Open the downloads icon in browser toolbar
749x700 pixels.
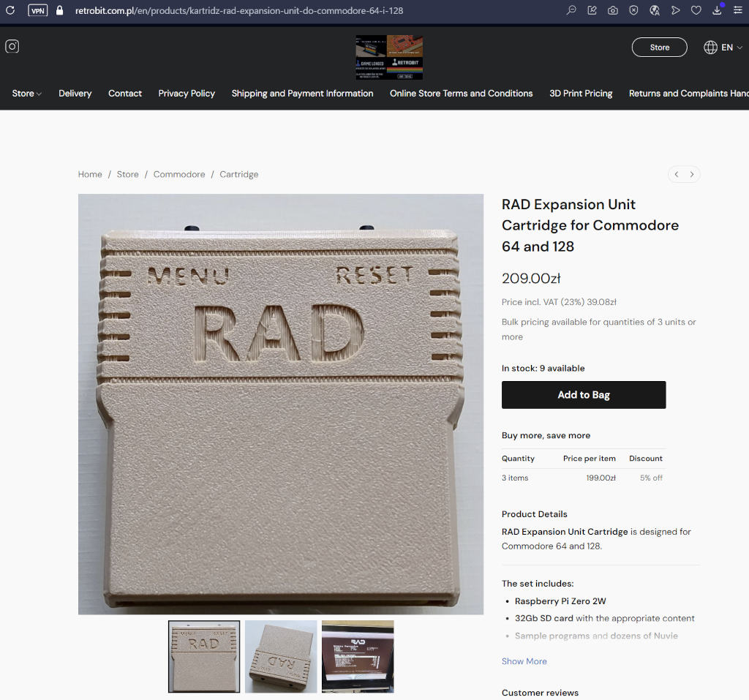(717, 10)
